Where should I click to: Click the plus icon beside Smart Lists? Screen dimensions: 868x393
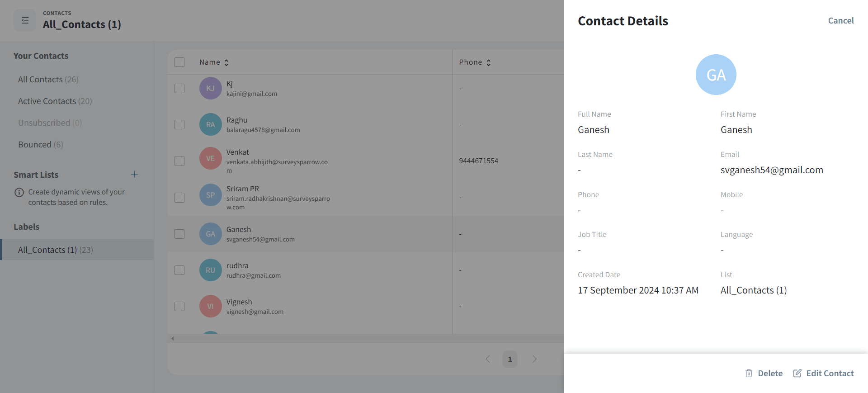(x=134, y=175)
